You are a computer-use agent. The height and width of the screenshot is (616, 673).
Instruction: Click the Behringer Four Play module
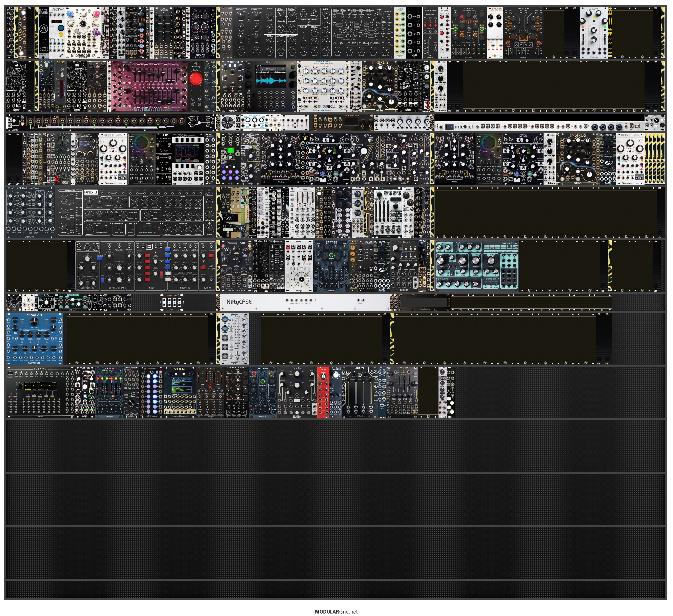[236, 392]
